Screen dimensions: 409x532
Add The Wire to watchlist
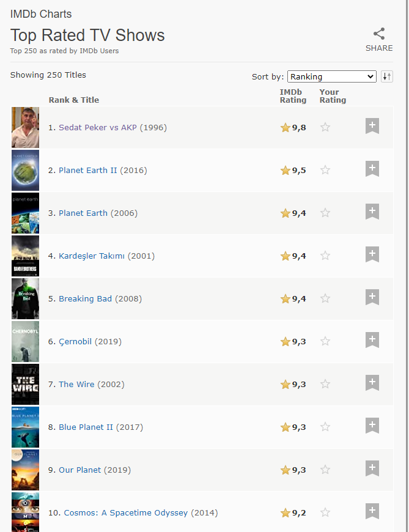pyautogui.click(x=372, y=383)
